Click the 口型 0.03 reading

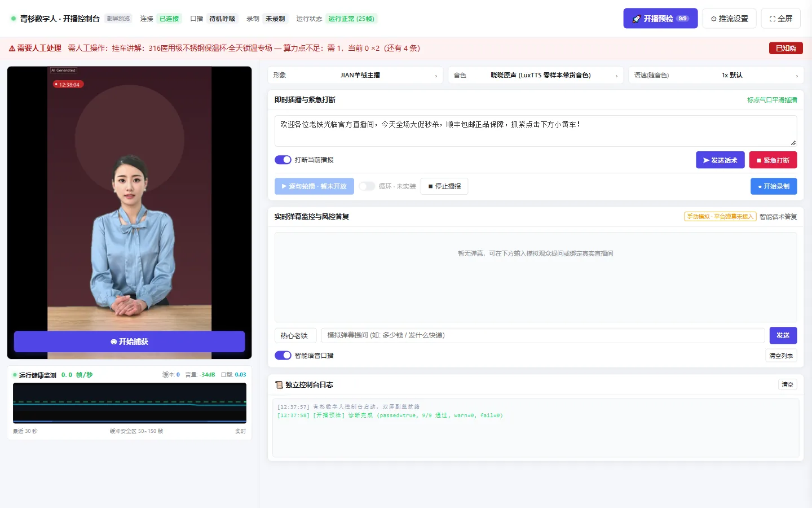click(233, 375)
